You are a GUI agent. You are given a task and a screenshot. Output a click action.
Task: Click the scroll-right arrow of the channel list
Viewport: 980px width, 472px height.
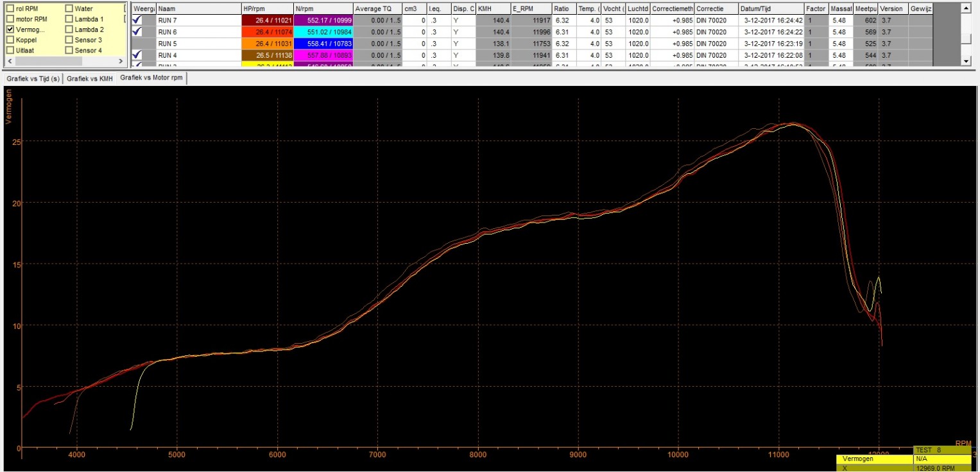click(120, 61)
